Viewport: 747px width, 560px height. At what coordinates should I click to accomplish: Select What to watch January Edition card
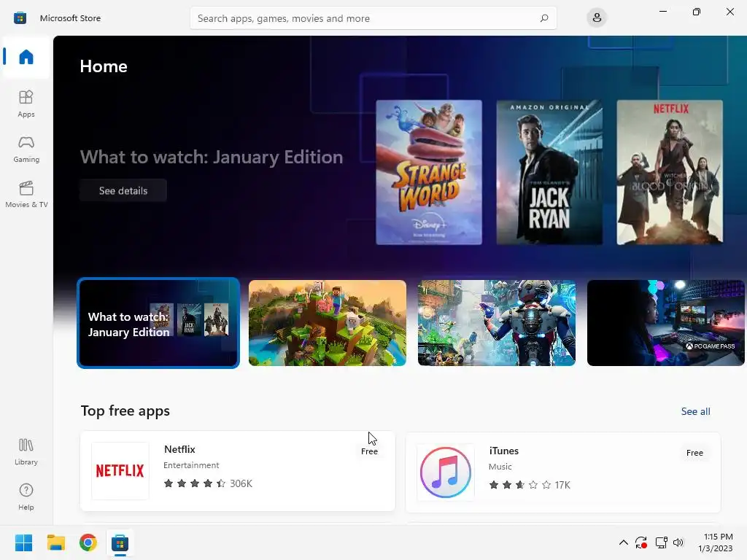click(x=158, y=323)
